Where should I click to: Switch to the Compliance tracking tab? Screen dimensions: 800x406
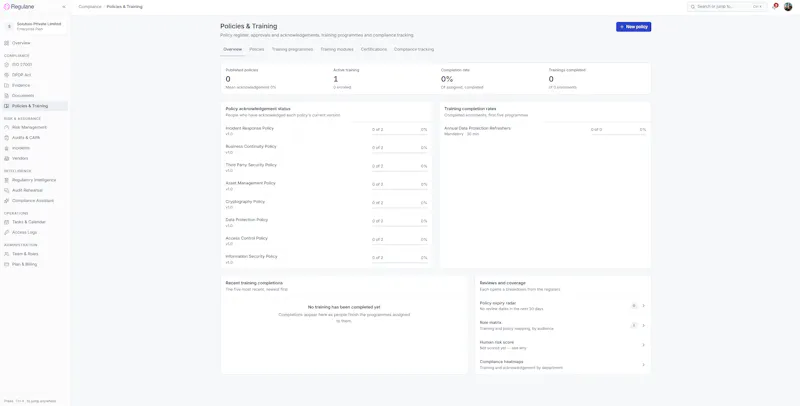click(414, 49)
